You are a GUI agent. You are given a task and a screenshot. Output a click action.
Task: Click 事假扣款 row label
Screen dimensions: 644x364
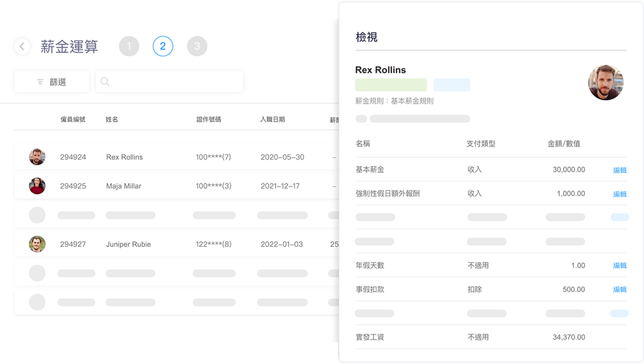pyautogui.click(x=370, y=289)
